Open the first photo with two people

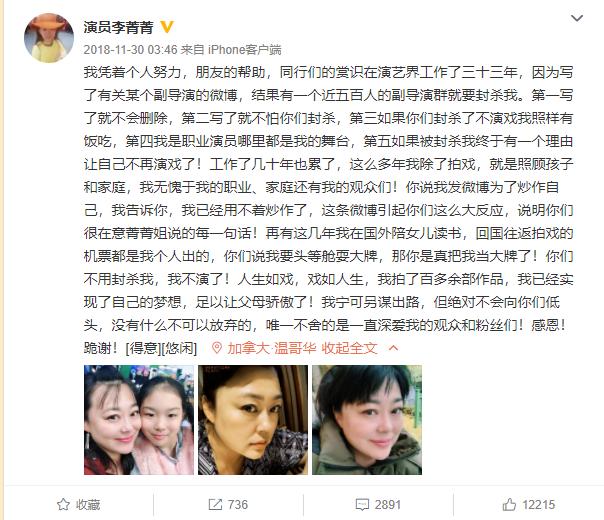[139, 420]
